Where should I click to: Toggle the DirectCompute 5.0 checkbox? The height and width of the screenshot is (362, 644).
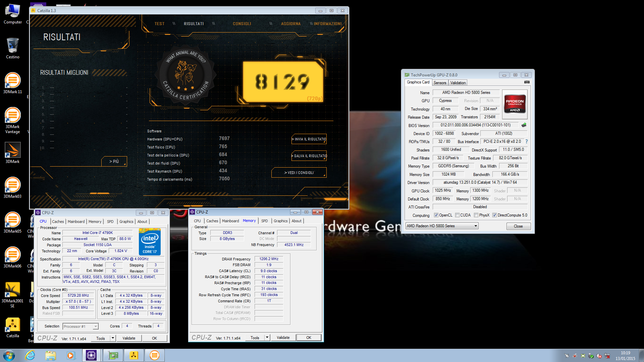494,215
